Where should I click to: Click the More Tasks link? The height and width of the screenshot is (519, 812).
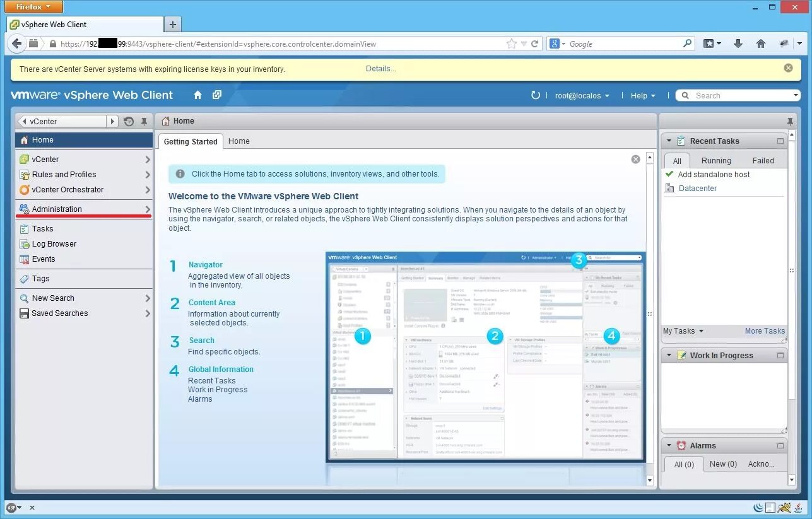click(x=764, y=330)
